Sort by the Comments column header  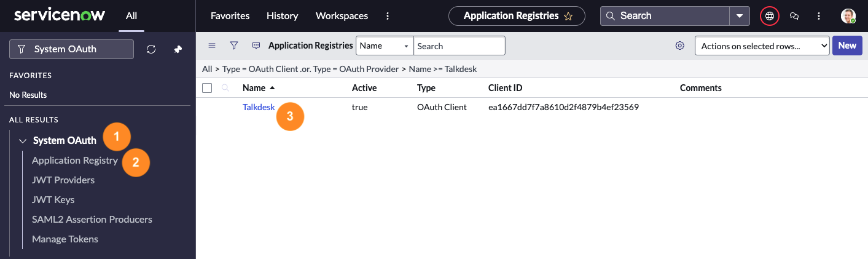pos(701,88)
